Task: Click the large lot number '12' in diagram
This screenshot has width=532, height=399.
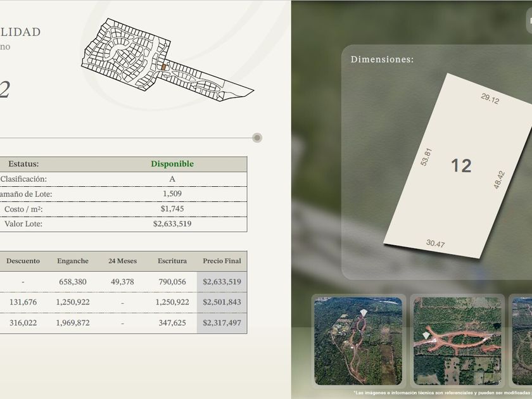Action: (x=461, y=165)
